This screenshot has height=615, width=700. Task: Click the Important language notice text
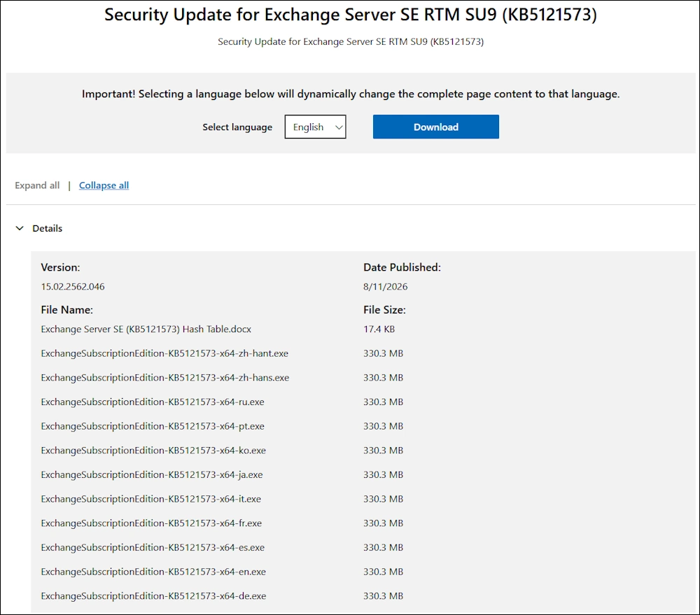351,94
